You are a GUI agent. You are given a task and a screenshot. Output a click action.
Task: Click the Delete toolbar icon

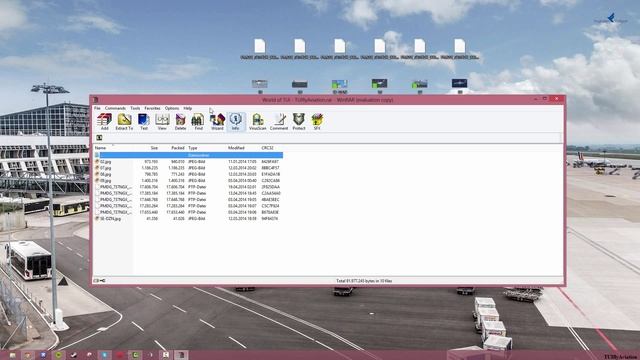click(x=180, y=122)
